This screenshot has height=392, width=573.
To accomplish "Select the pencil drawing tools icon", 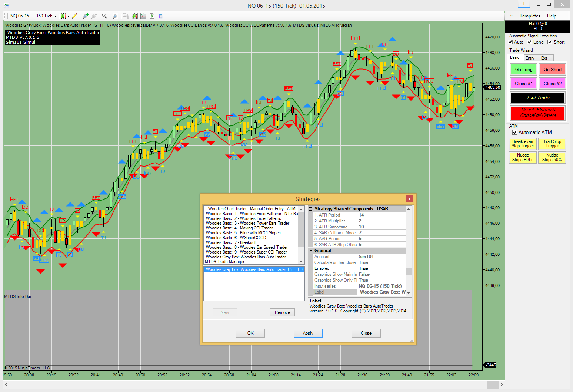I will pyautogui.click(x=74, y=16).
